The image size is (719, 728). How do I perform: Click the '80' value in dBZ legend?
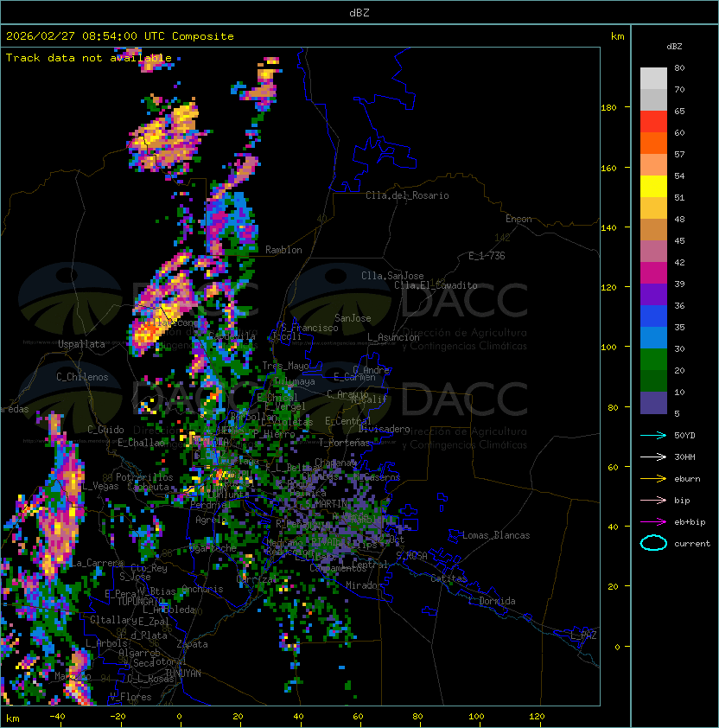(679, 67)
